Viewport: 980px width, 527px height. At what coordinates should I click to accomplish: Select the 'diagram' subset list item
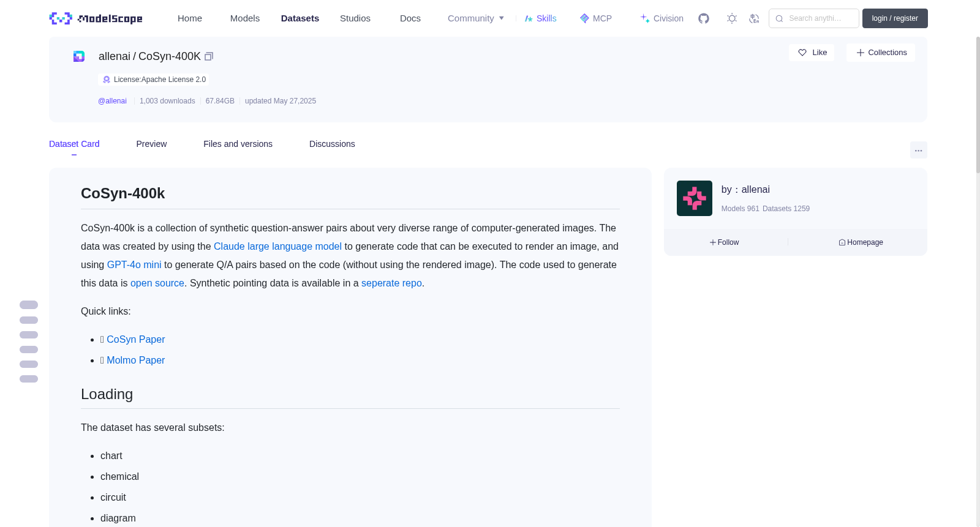[118, 518]
